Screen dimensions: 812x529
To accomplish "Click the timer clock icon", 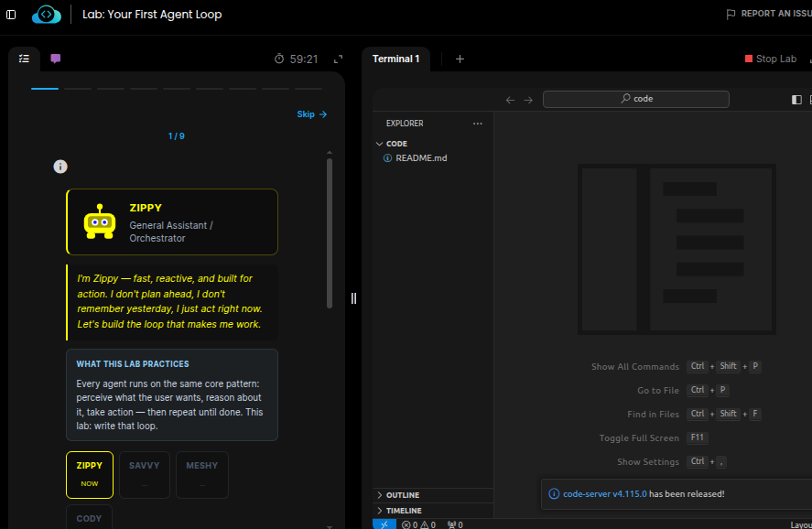I will [x=279, y=59].
